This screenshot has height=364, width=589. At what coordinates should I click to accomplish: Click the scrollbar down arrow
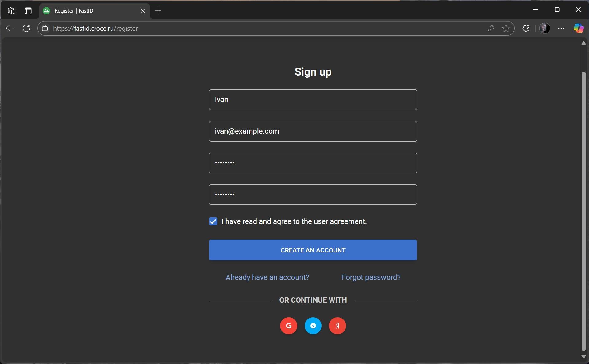(583, 357)
